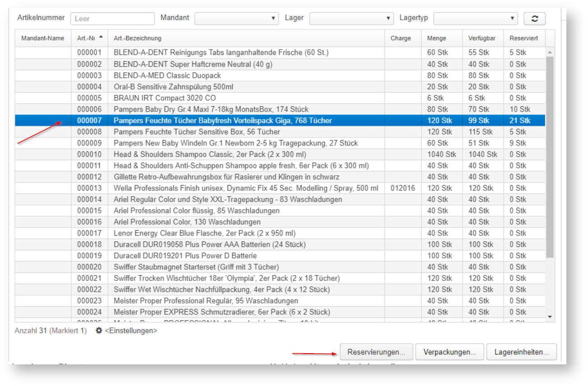
Task: Open the Mandant dropdown
Action: coord(237,18)
